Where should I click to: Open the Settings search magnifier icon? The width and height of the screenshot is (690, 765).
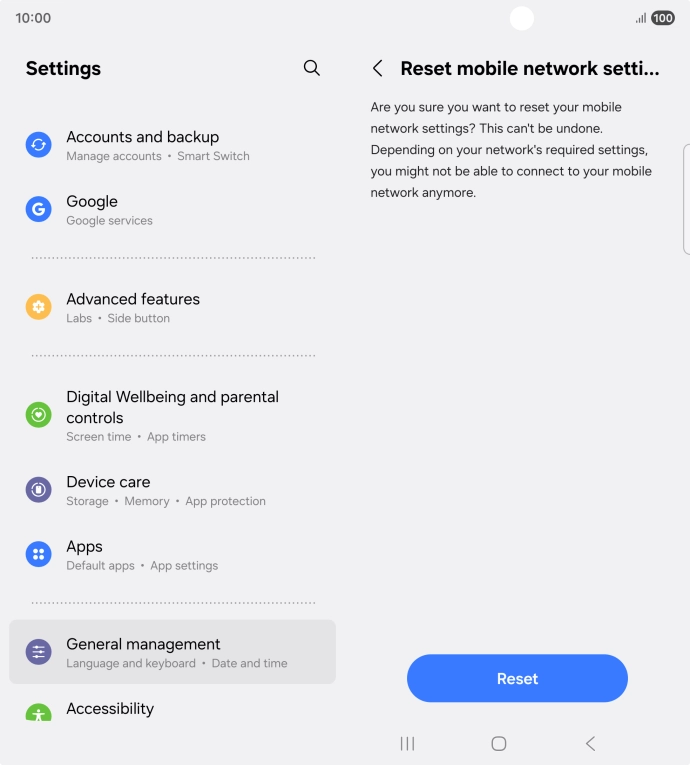coord(311,68)
